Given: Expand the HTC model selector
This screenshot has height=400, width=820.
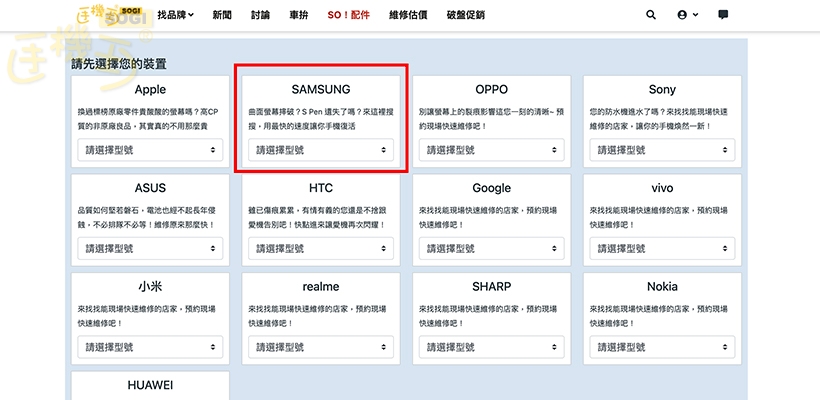Looking at the screenshot, I should coord(320,249).
